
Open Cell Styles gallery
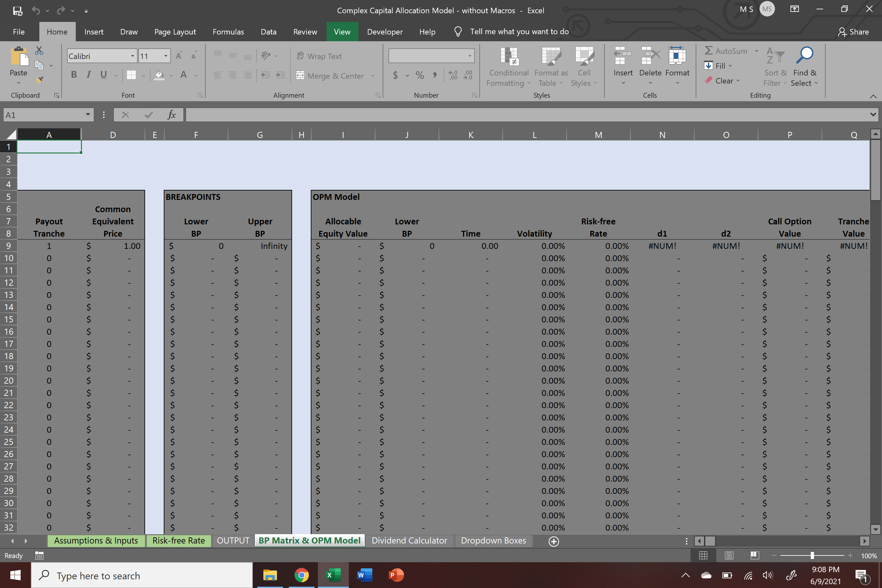pyautogui.click(x=584, y=67)
